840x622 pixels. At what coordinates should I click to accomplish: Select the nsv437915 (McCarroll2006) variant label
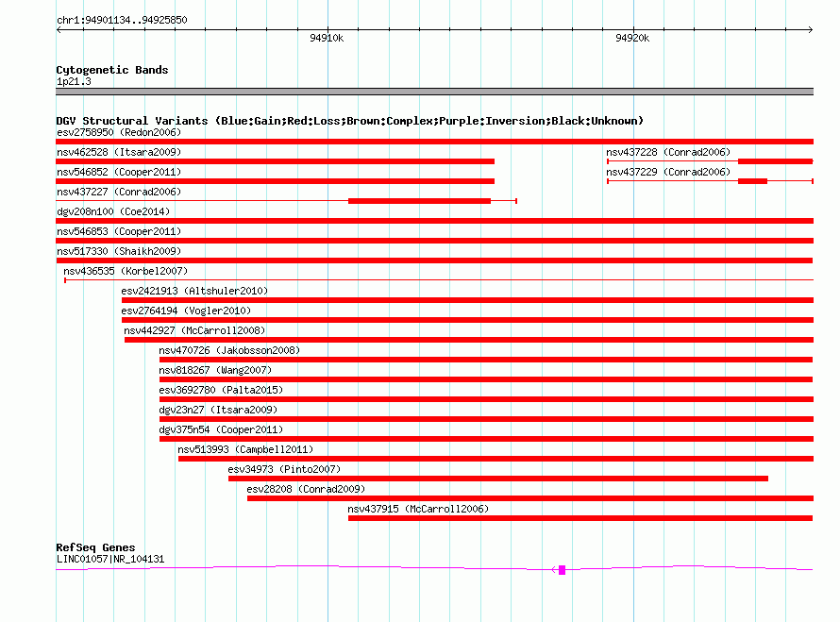[x=418, y=509]
